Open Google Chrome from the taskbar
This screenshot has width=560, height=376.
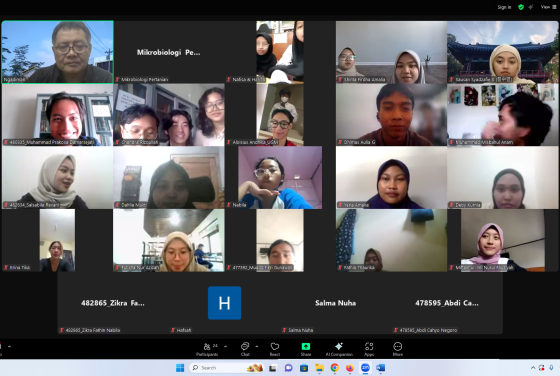pos(335,368)
